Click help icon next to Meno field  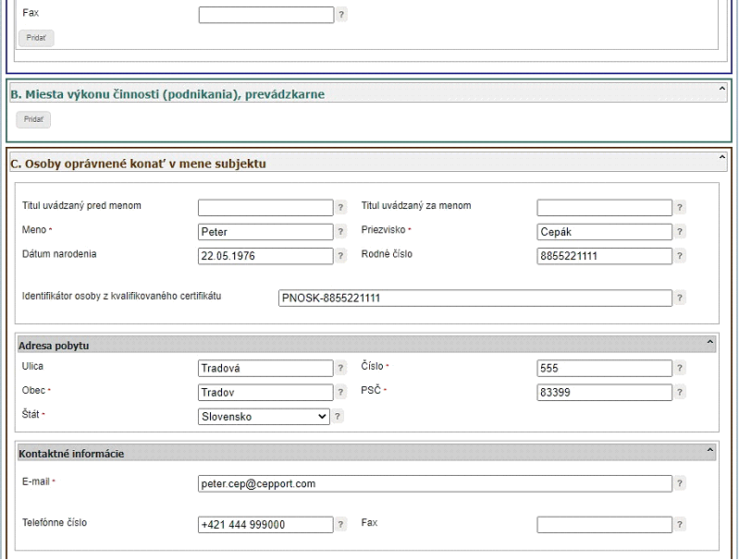click(340, 232)
